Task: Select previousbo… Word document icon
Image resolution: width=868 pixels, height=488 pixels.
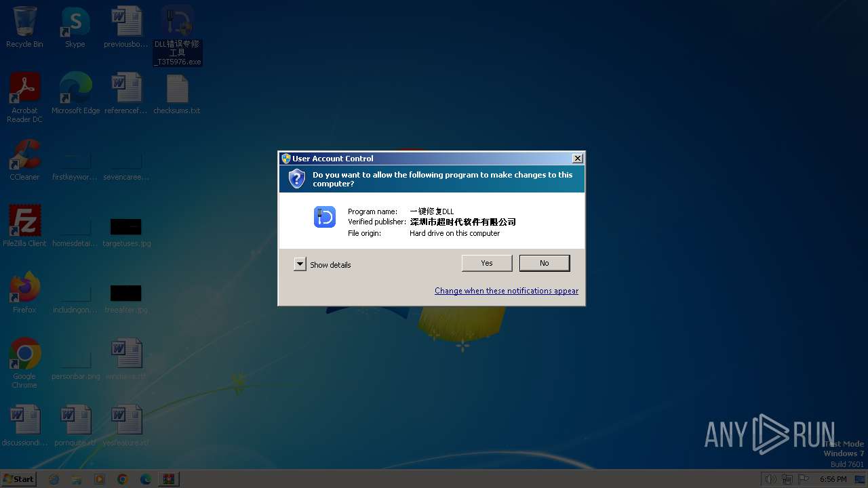Action: tap(126, 27)
